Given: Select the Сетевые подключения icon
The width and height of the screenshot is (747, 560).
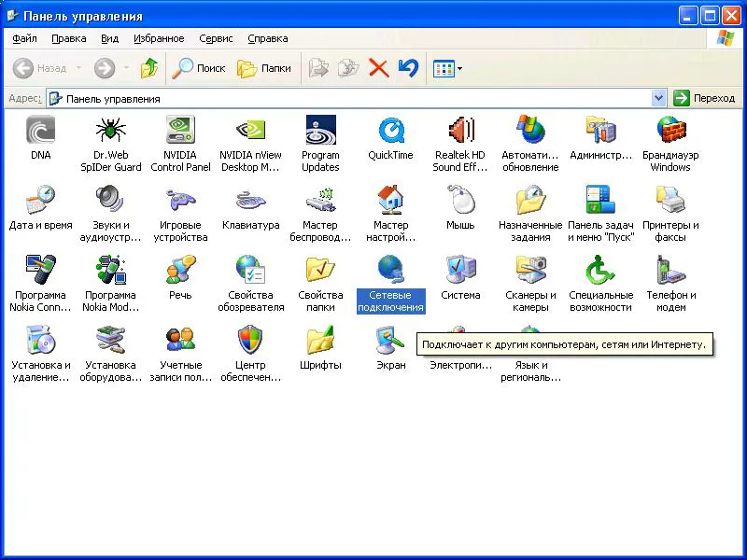Looking at the screenshot, I should [390, 284].
